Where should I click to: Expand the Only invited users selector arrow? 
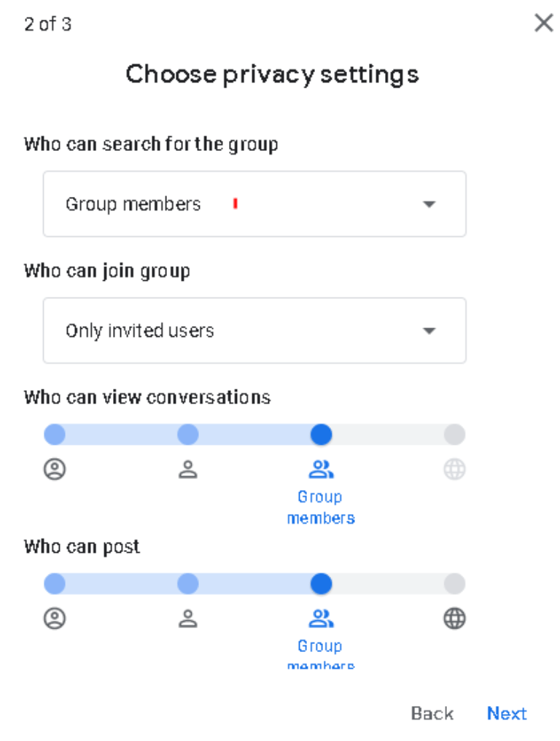click(x=429, y=330)
